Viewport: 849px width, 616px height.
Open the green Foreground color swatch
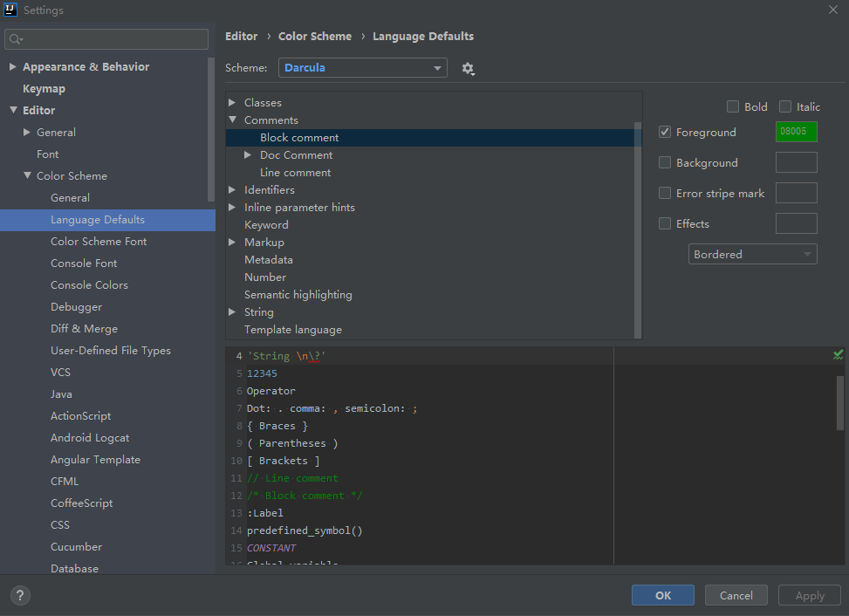point(796,132)
